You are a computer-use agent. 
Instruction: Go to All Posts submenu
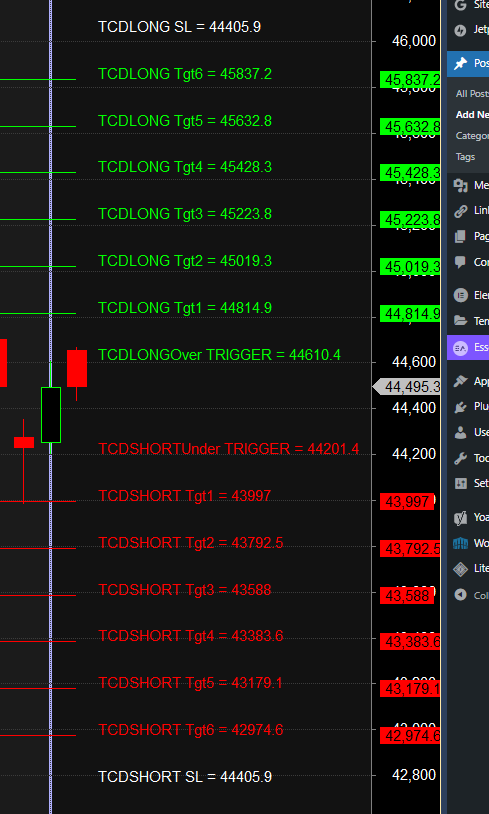(x=472, y=93)
